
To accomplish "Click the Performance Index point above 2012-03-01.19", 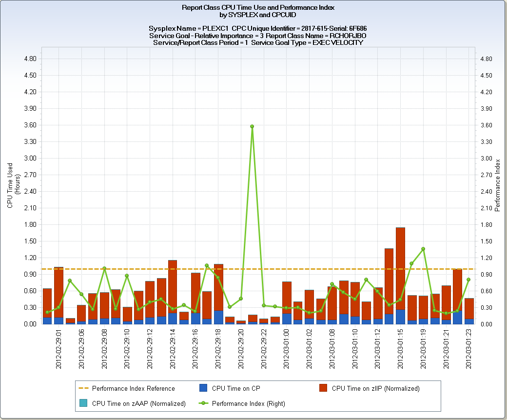I will click(x=423, y=249).
